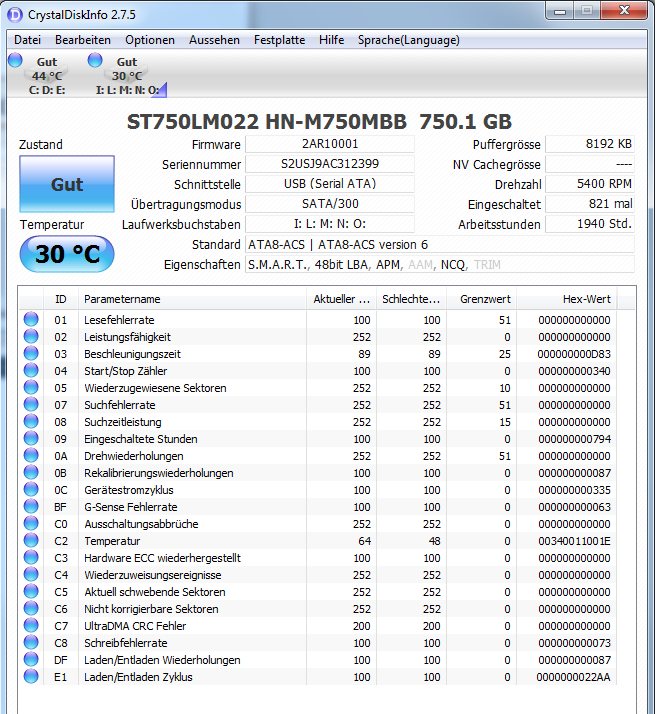
Task: Click the CrystalDiskInfo title bar icon
Action: click(x=15, y=15)
